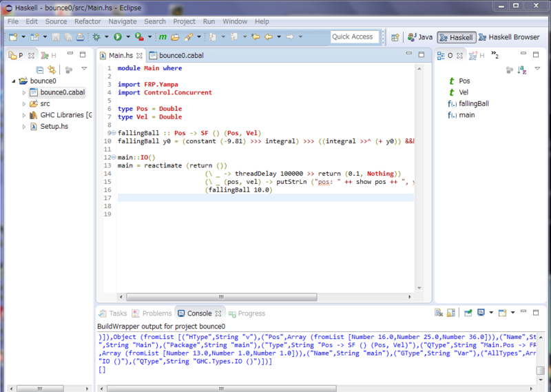This screenshot has width=551, height=392.
Task: Click the Clear Console icon
Action: click(439, 313)
